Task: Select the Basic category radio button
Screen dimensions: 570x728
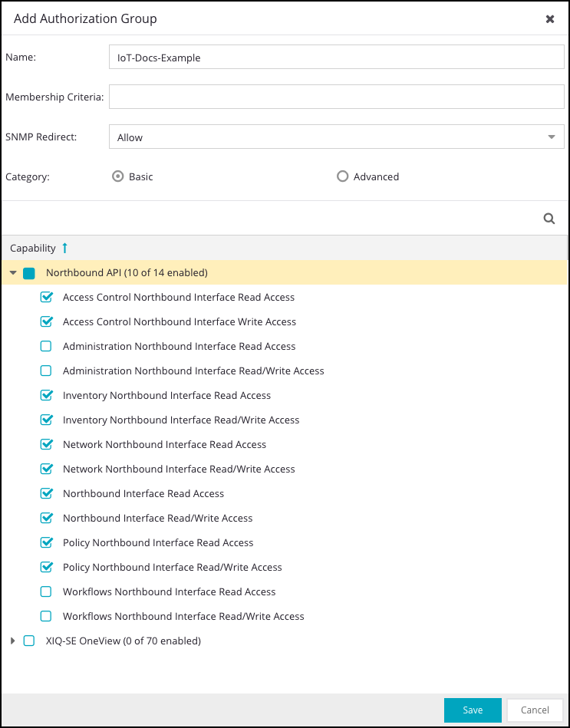Action: click(118, 176)
